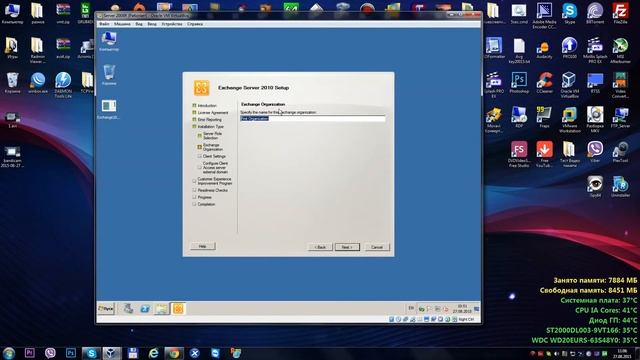Select the DVDVideoSoft Free Studio shortcut
The width and height of the screenshot is (640, 360).
point(519,154)
